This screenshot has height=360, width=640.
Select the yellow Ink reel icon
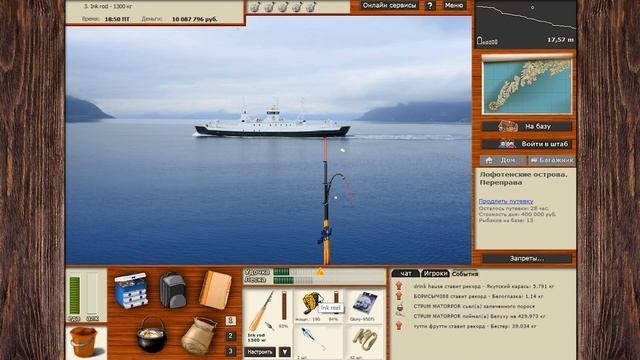point(311,303)
